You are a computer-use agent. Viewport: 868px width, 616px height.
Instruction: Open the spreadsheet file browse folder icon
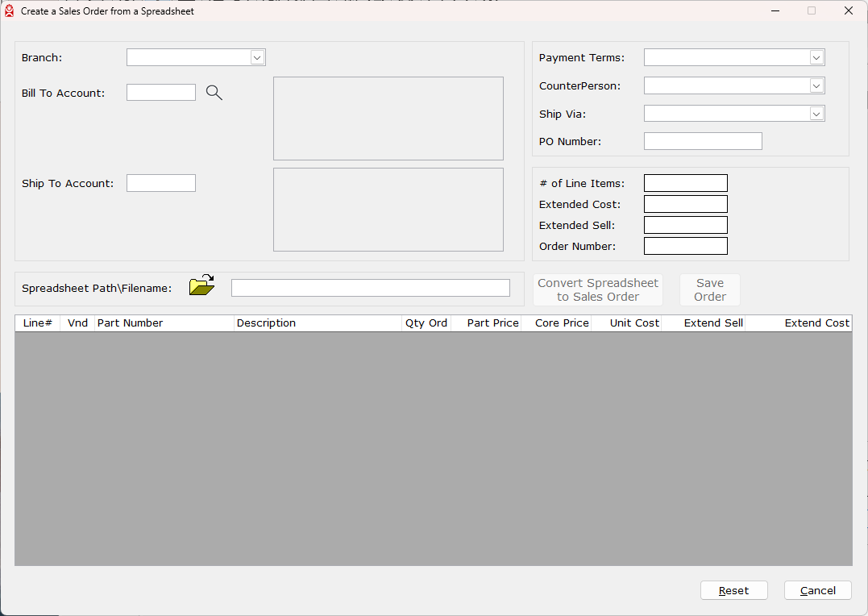coord(201,285)
